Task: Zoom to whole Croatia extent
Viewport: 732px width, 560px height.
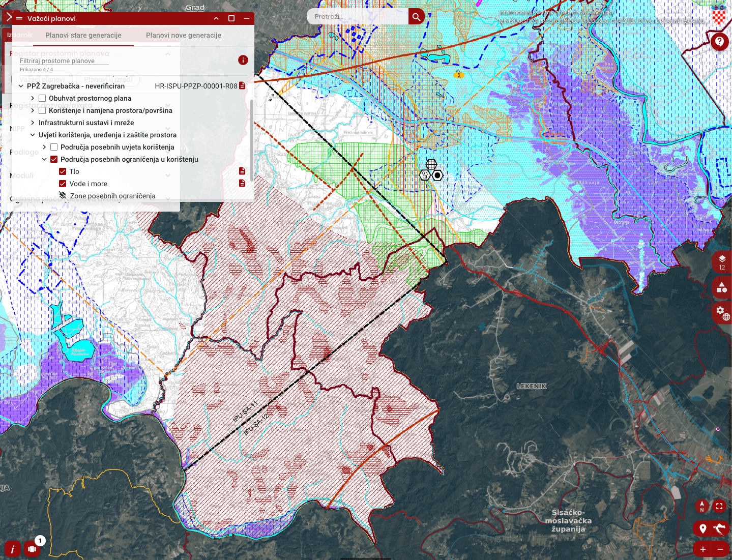Action: click(720, 528)
